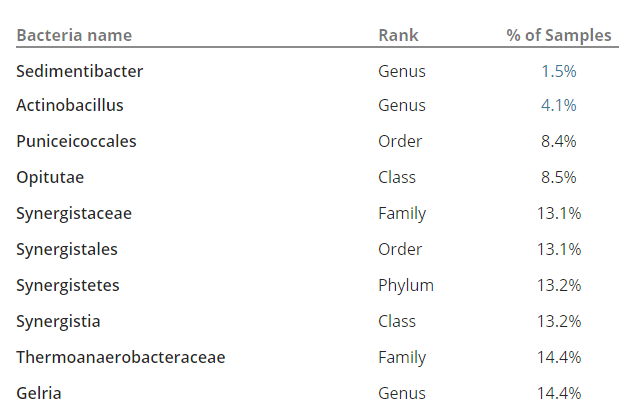Select the 1.5% sample percentage value
629x417 pixels.
click(559, 71)
